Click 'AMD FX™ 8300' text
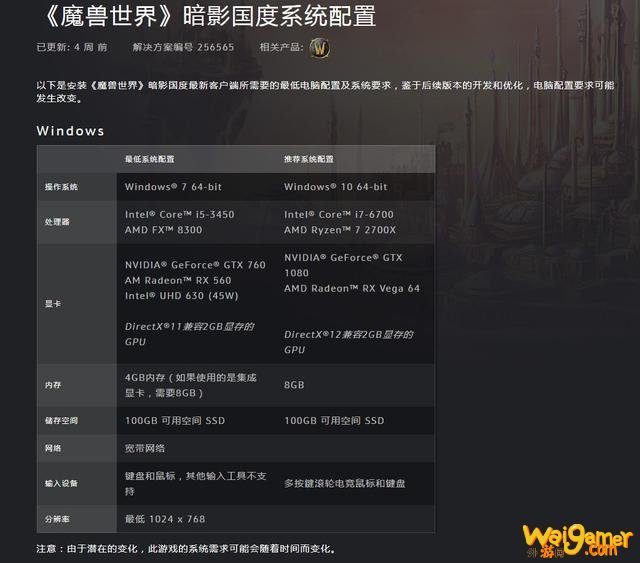 click(x=163, y=230)
